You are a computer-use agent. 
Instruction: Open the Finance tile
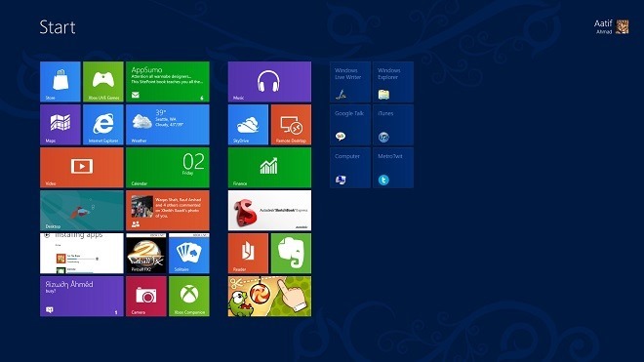[x=269, y=168]
